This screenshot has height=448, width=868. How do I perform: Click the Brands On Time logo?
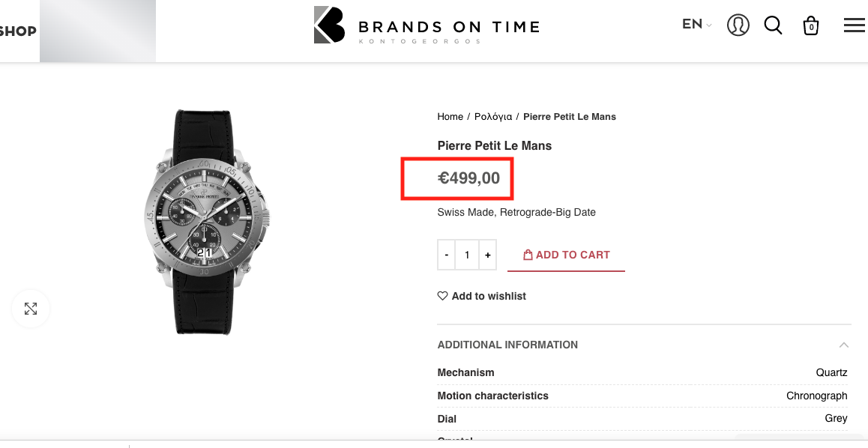tap(427, 26)
